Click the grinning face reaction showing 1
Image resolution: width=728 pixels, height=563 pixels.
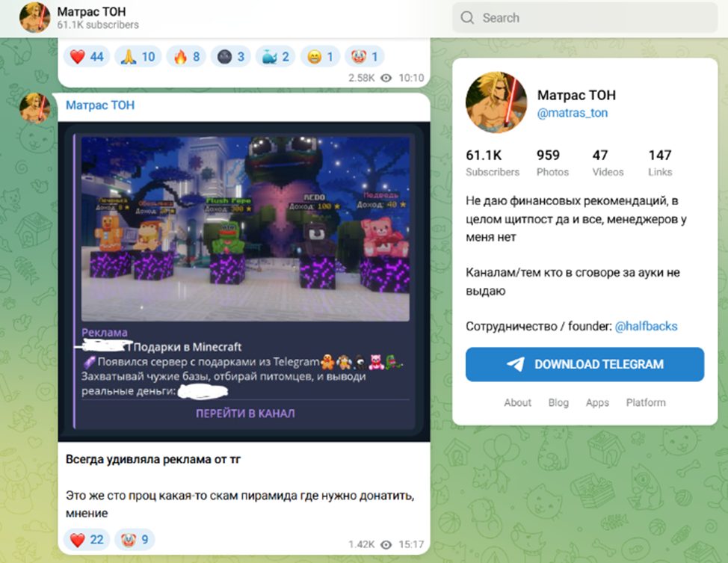tap(321, 56)
